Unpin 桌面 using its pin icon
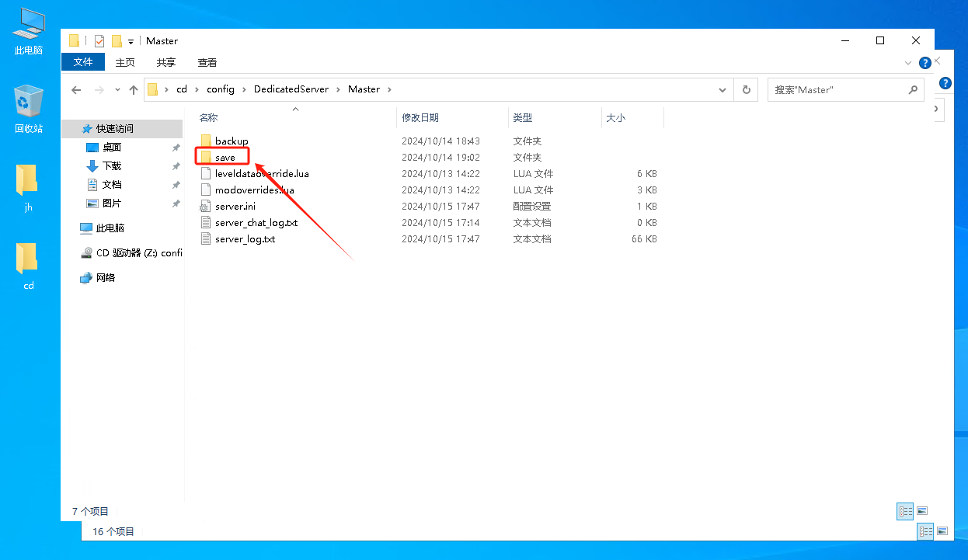The height and width of the screenshot is (560, 968). pyautogui.click(x=176, y=148)
